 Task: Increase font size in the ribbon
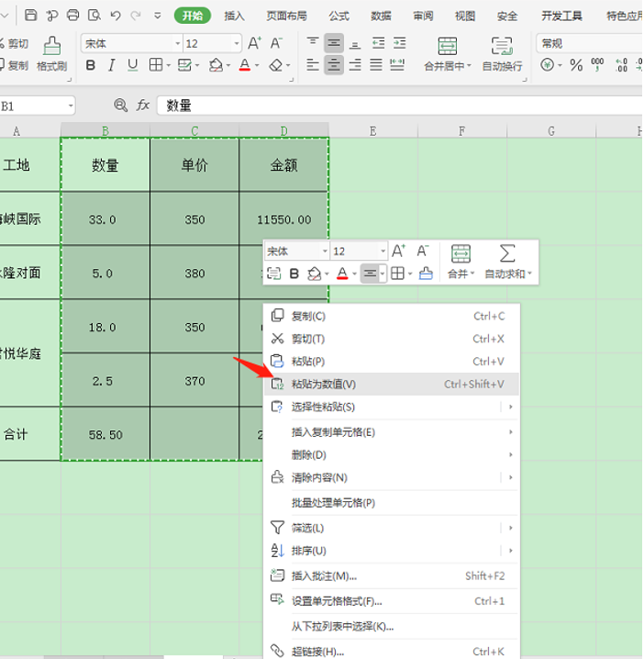pyautogui.click(x=255, y=43)
